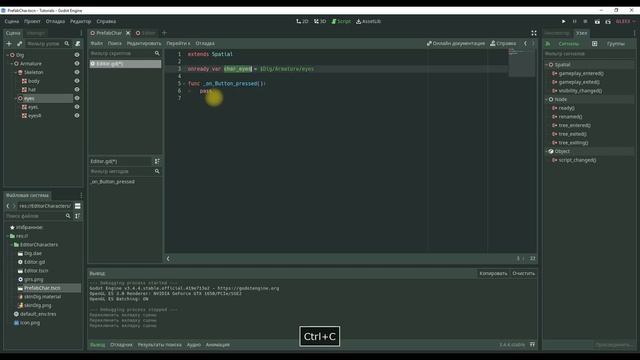Toggle visibility of Dig node

tap(77, 55)
